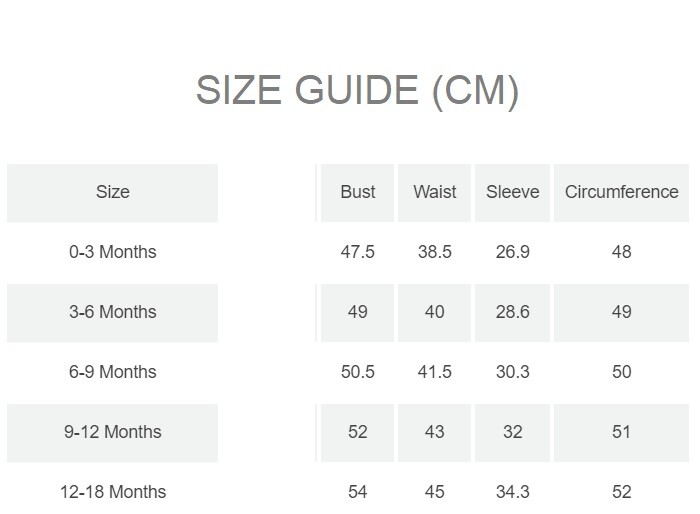Click the Waist column header

435,192
